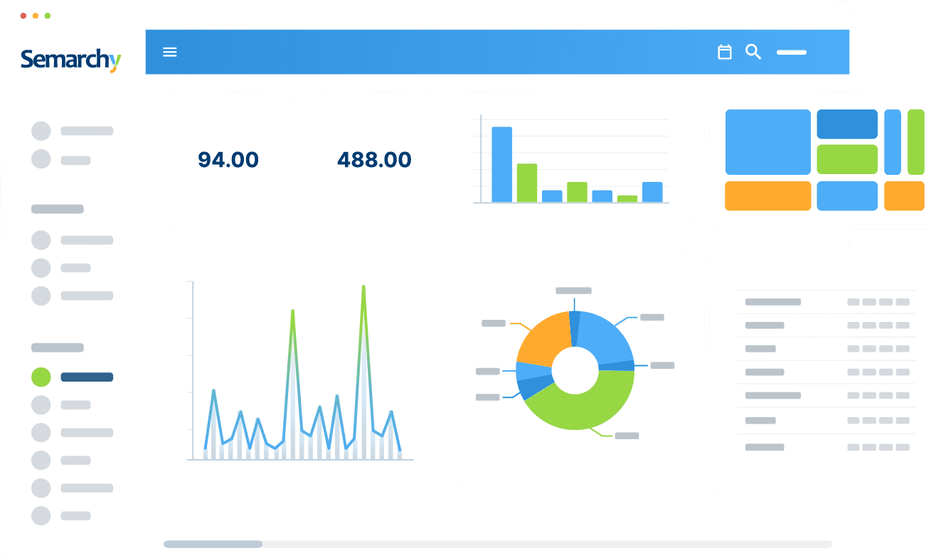Click the green window dot
The height and width of the screenshot is (560, 946).
coord(48,16)
